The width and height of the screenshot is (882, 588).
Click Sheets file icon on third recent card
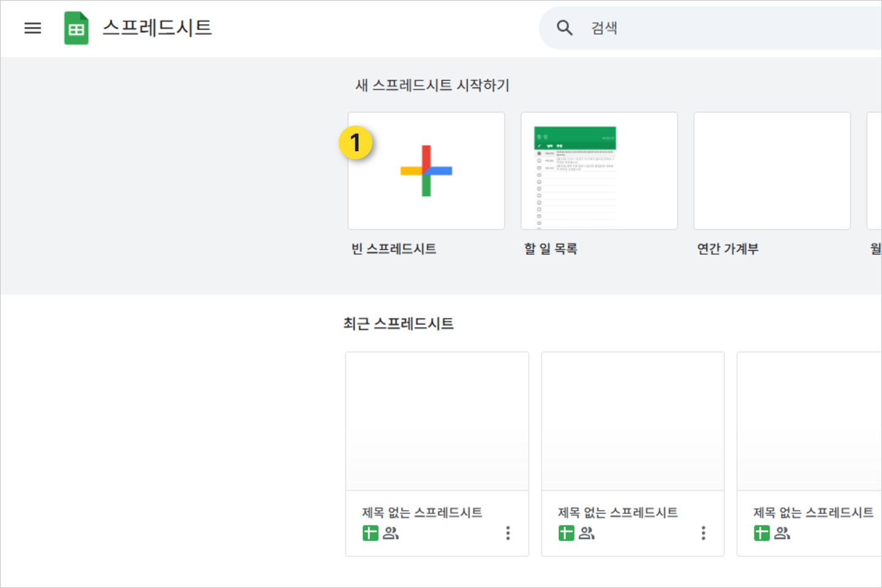[x=762, y=533]
